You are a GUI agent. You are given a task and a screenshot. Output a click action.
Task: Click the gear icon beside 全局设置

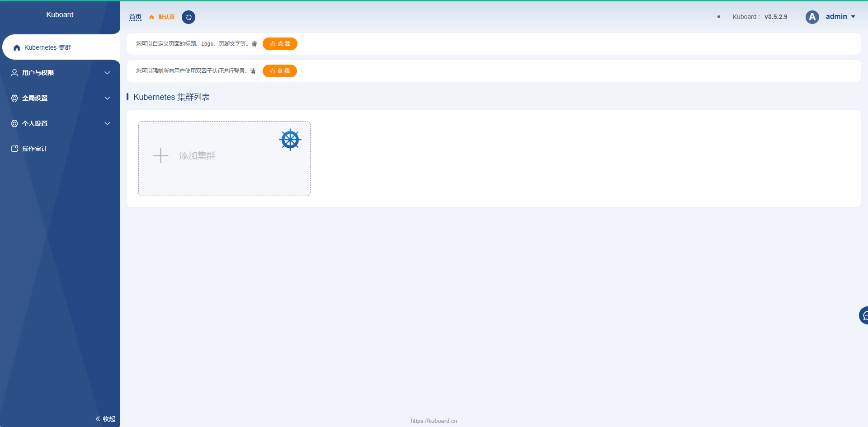coord(14,98)
